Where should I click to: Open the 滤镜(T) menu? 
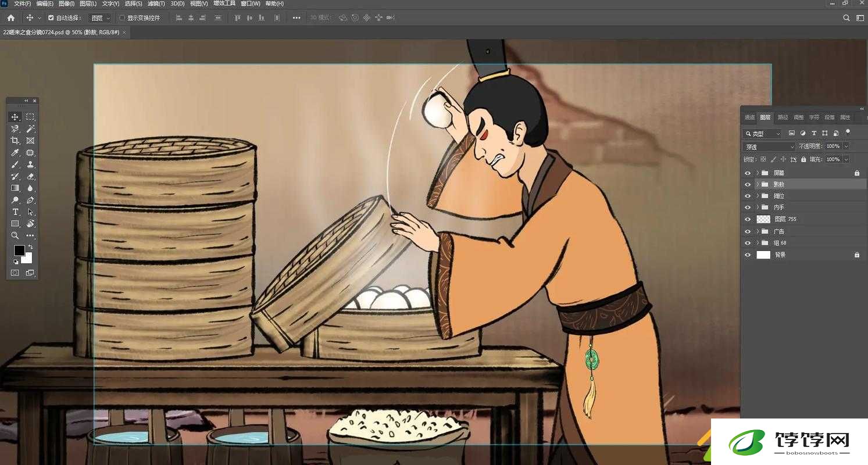point(156,3)
